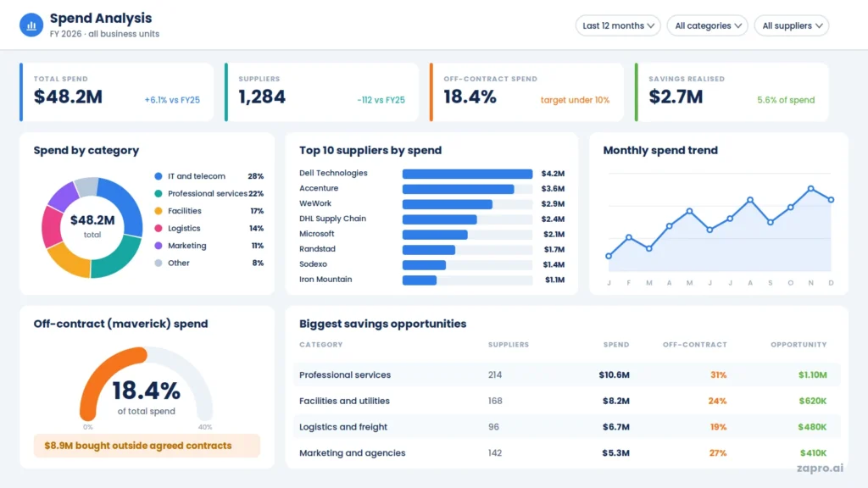Click the Sodexo spend bar
Screen dimensions: 868x488
click(424, 265)
